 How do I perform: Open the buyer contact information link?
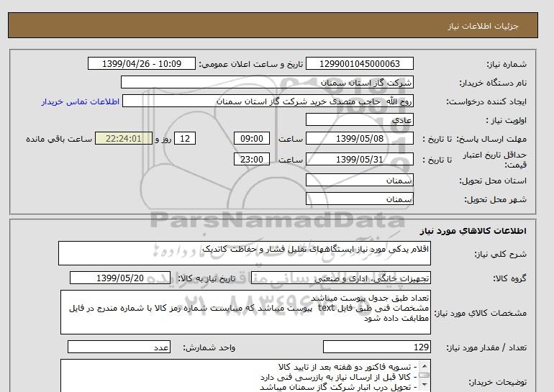click(x=81, y=101)
